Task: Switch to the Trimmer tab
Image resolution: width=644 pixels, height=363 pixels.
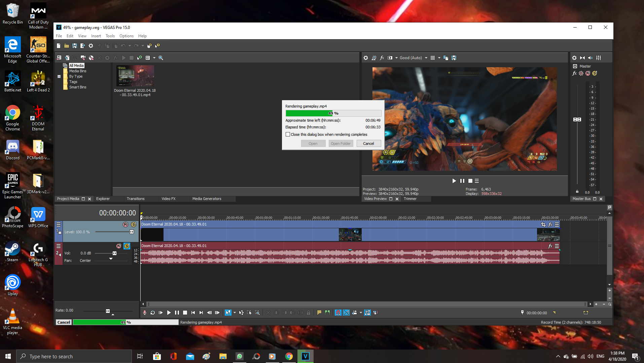Action: click(410, 199)
